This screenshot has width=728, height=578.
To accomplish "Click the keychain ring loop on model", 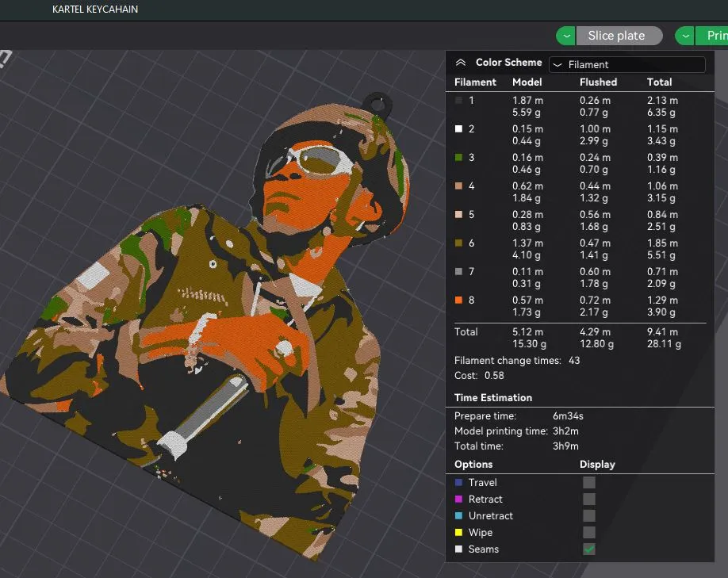I will [x=377, y=104].
